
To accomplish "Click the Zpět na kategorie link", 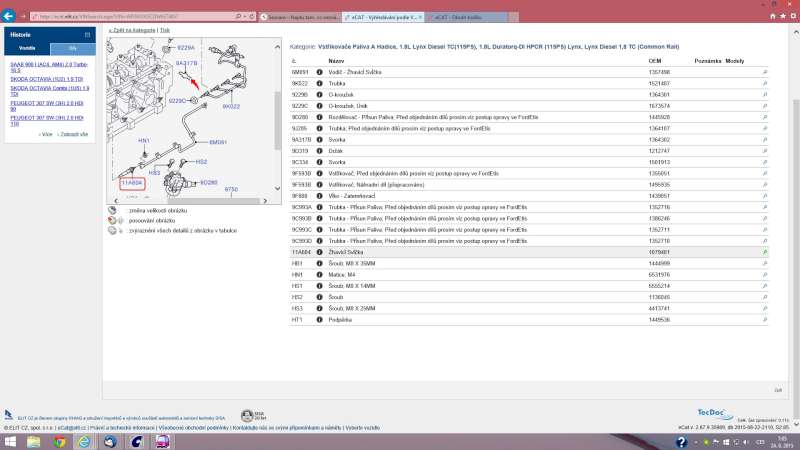I will point(132,30).
